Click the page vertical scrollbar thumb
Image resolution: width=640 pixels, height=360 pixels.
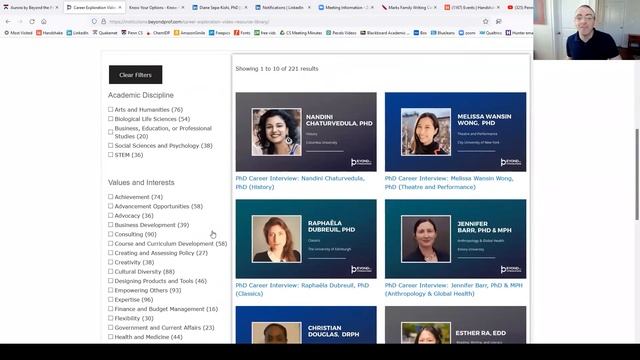click(x=637, y=175)
